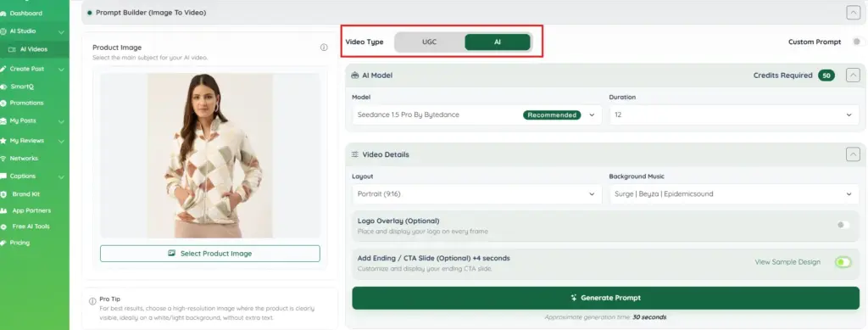Click the Networks wifi icon

click(x=3, y=159)
